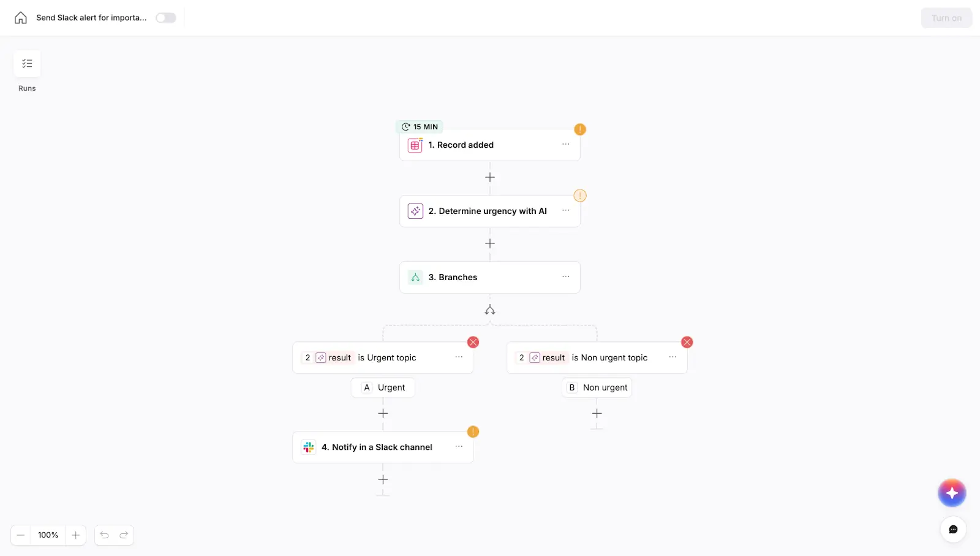Click the branch icon on the Branches step
This screenshot has width=980, height=556.
(x=415, y=277)
